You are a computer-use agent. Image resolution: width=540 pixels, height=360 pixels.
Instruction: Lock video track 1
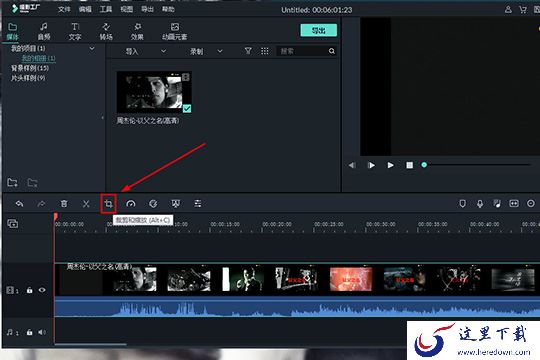(x=30, y=290)
